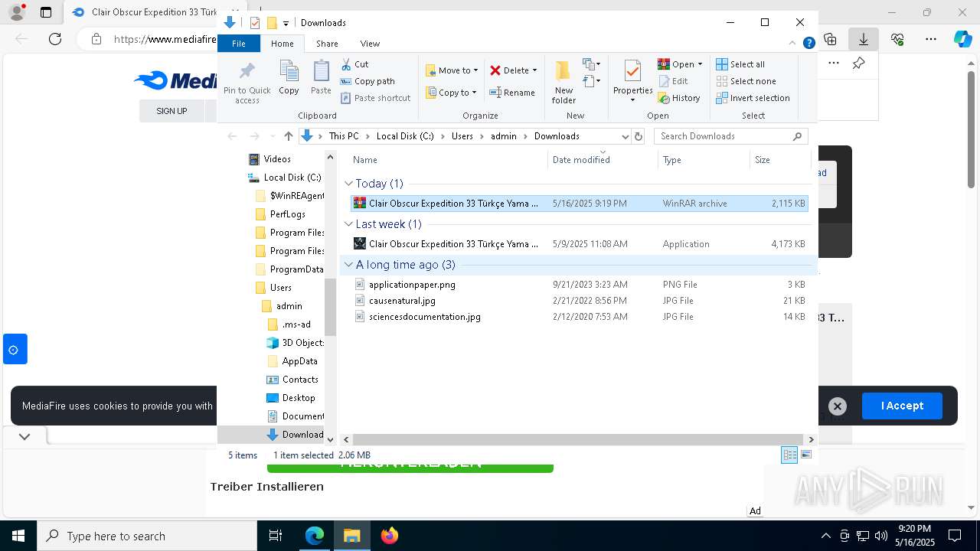Create a New folder from ribbon

(563, 82)
